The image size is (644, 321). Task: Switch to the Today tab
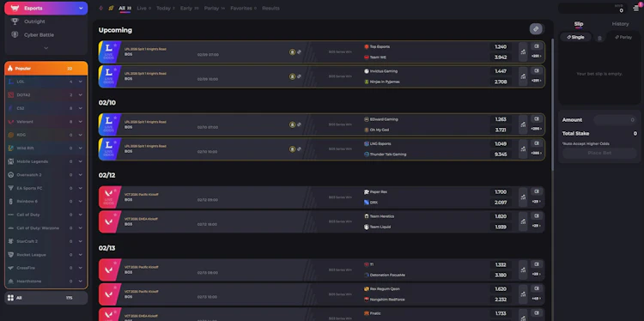tap(166, 9)
